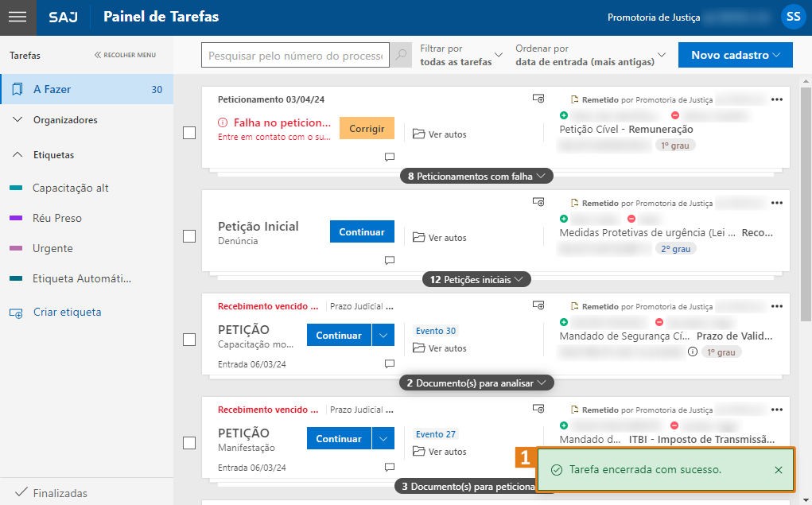
Task: Type in the process number search field
Action: (295, 55)
